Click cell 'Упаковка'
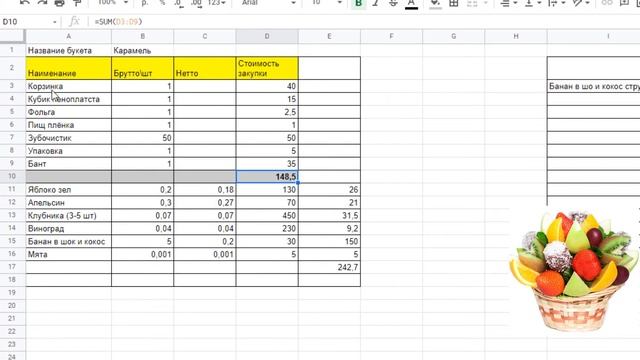This screenshot has width=640, height=360. pyautogui.click(x=69, y=151)
